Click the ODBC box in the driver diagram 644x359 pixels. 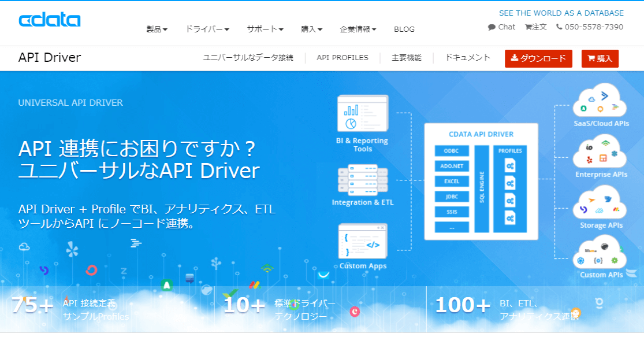[x=451, y=151]
